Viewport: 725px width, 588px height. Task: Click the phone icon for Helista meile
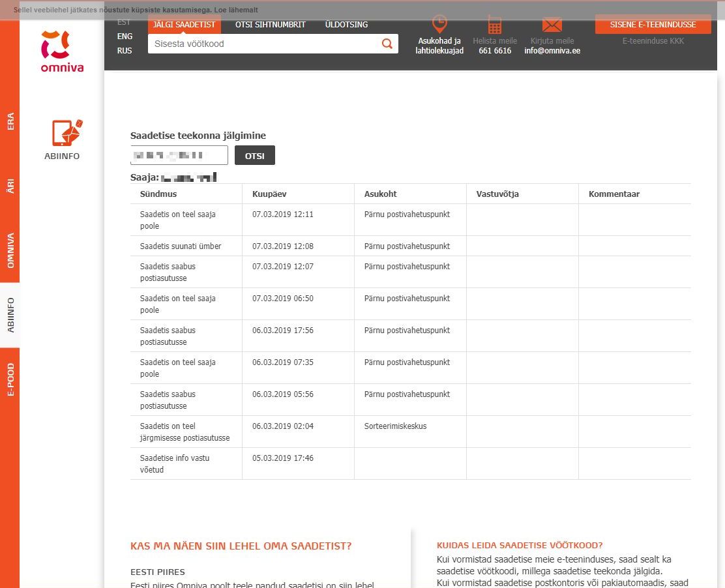coord(494,25)
